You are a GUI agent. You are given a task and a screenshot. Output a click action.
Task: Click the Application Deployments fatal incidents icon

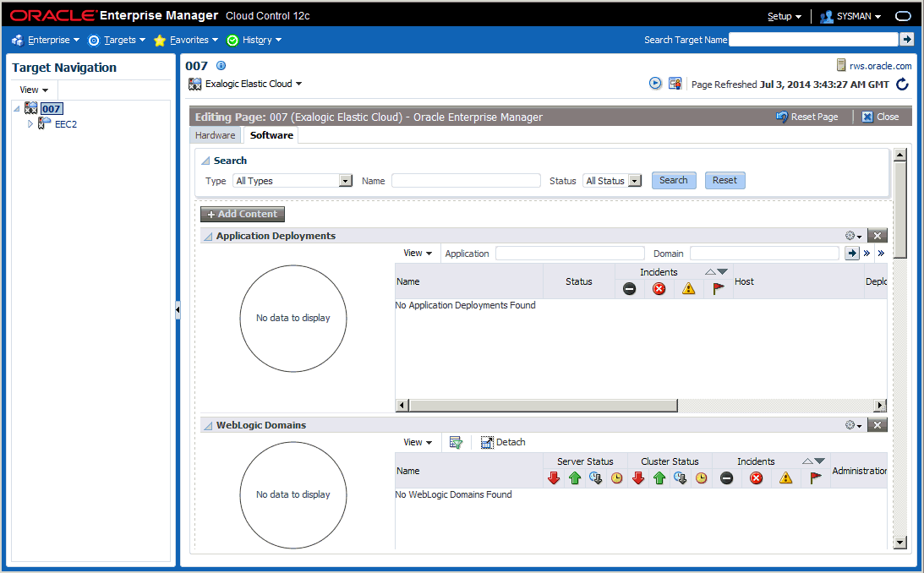tap(629, 288)
